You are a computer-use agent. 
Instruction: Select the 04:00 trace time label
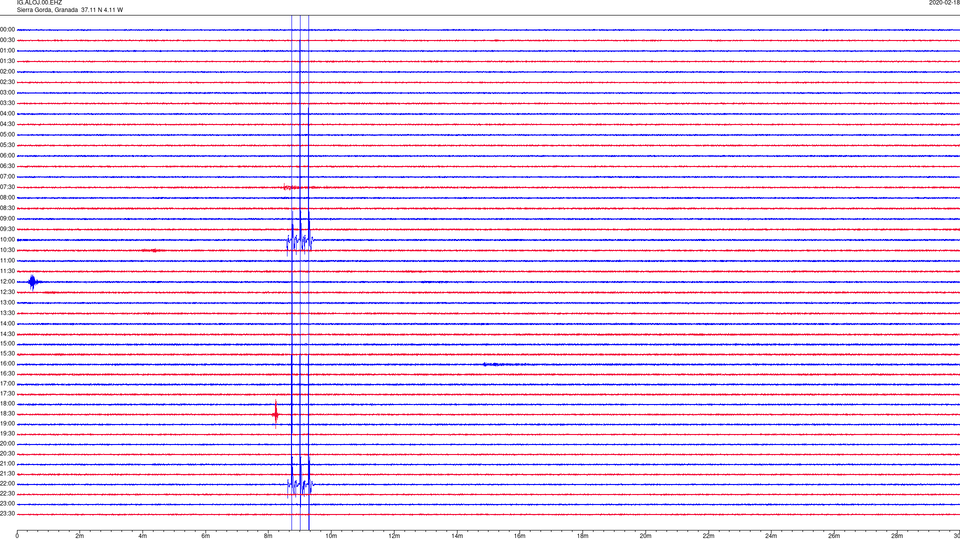(7, 113)
